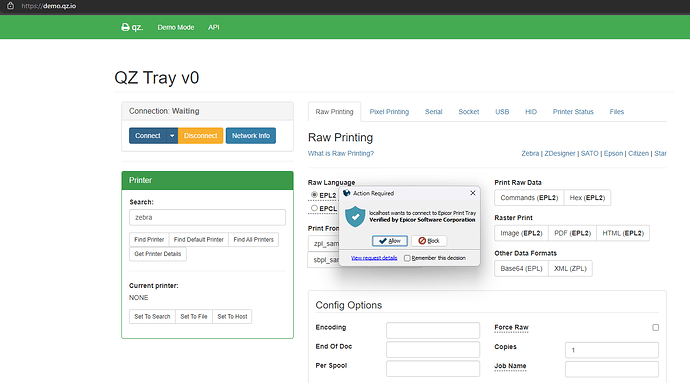Expand the Connect dropdown arrow
690x383 pixels.
(172, 136)
